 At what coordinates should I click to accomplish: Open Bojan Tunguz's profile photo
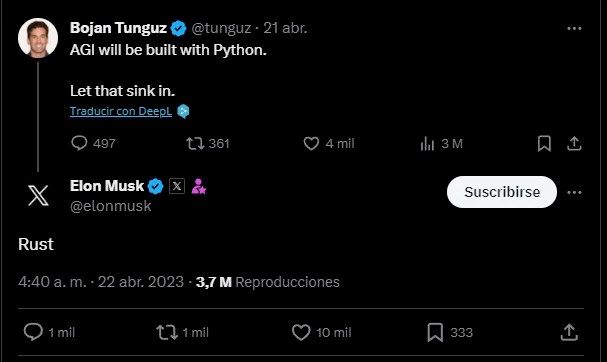tap(38, 38)
